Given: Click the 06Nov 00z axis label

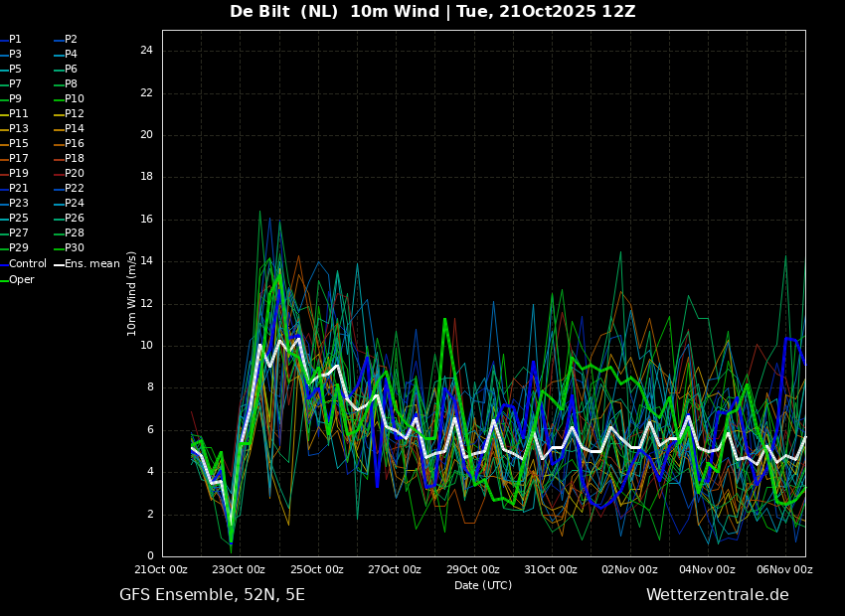Looking at the screenshot, I should 784,570.
